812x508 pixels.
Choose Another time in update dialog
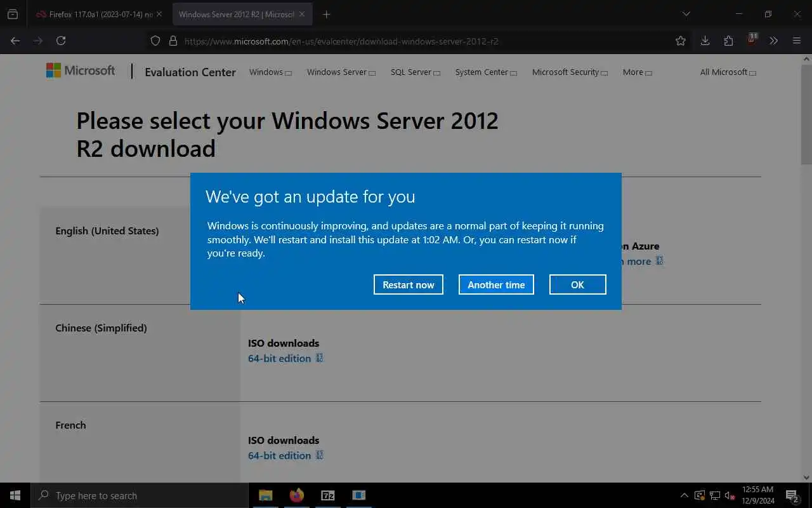click(x=496, y=284)
